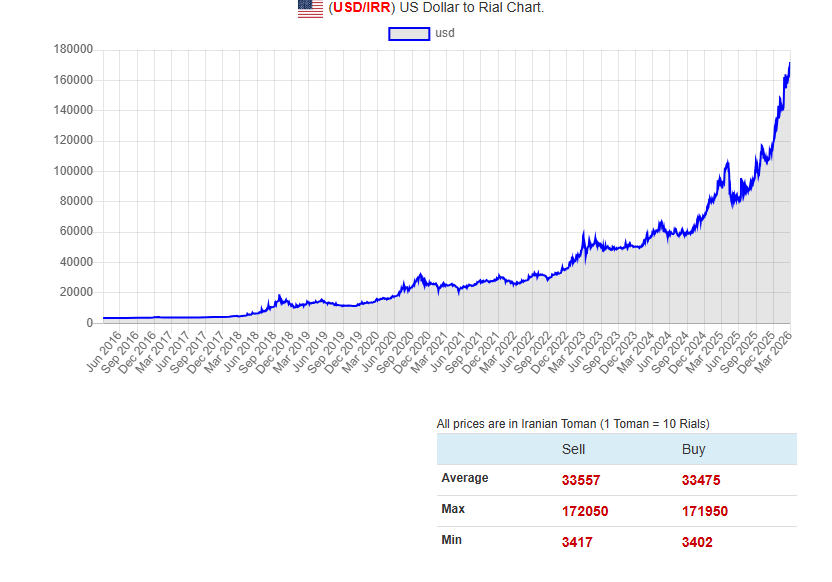The width and height of the screenshot is (832, 582).
Task: Click the max buy value 171950
Action: 705,511
